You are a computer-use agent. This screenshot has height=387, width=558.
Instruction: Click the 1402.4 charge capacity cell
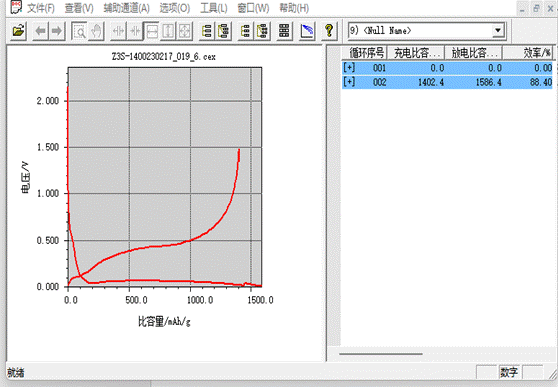click(431, 82)
